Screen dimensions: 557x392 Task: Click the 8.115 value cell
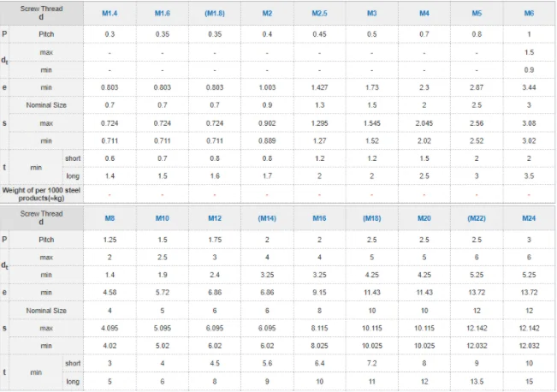tap(320, 329)
